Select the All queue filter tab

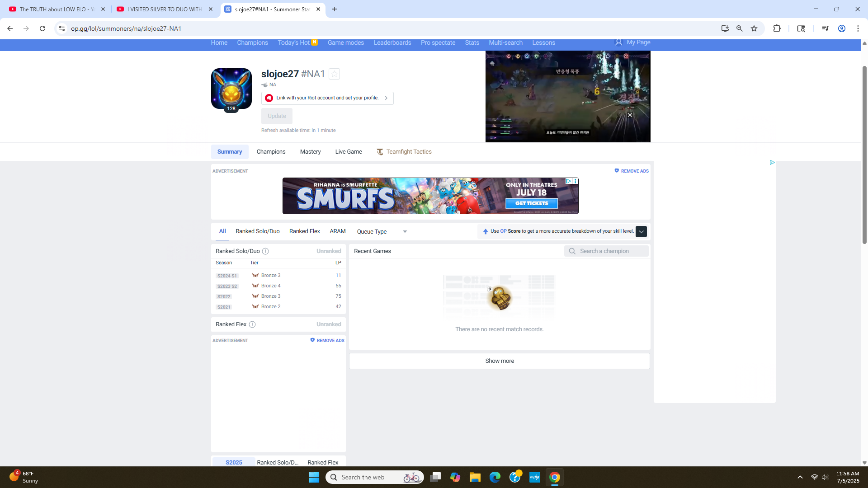222,231
